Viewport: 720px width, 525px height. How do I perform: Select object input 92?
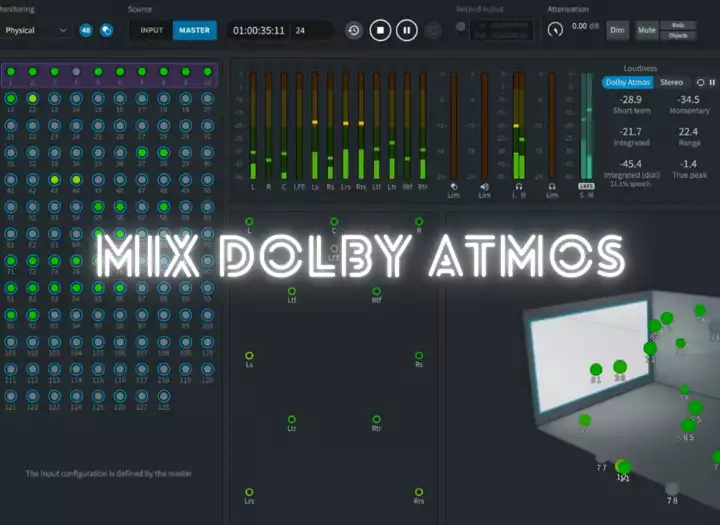tap(33, 315)
